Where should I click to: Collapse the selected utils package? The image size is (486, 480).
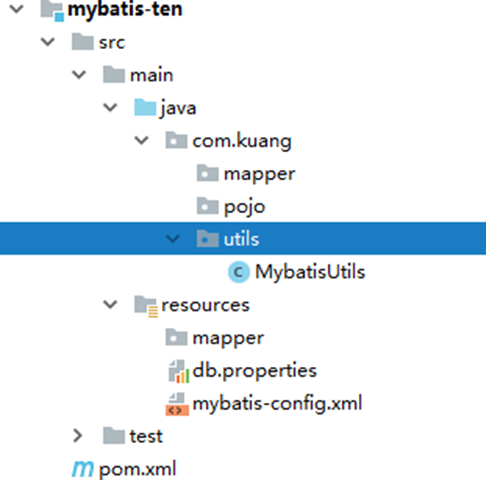point(173,239)
